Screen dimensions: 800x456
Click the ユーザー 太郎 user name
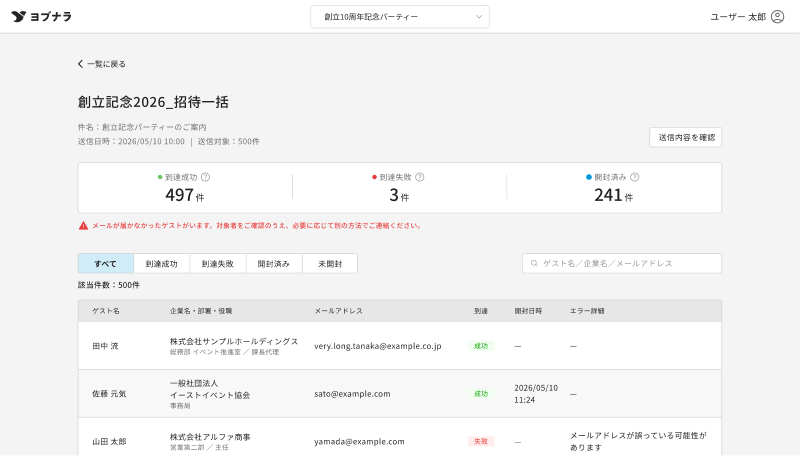738,17
